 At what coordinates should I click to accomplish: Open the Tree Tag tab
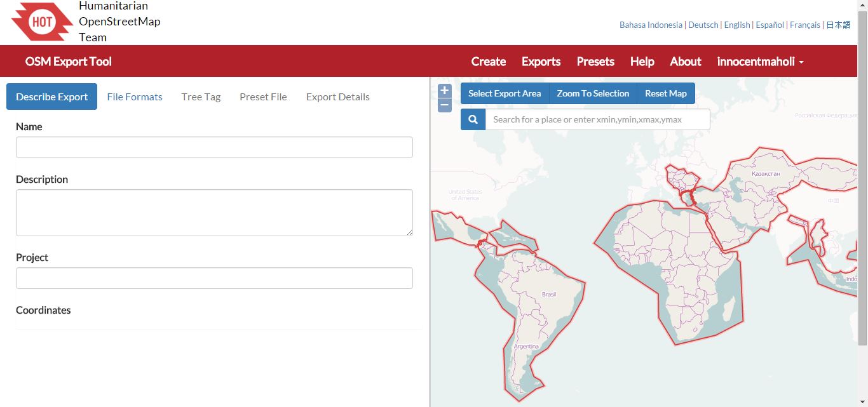point(201,97)
